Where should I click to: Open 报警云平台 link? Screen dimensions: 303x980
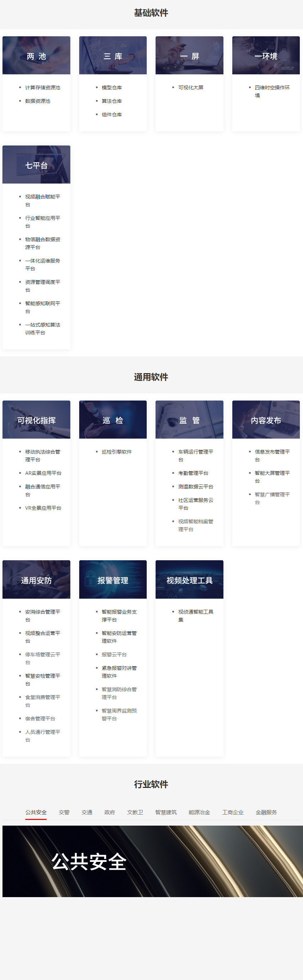[114, 655]
